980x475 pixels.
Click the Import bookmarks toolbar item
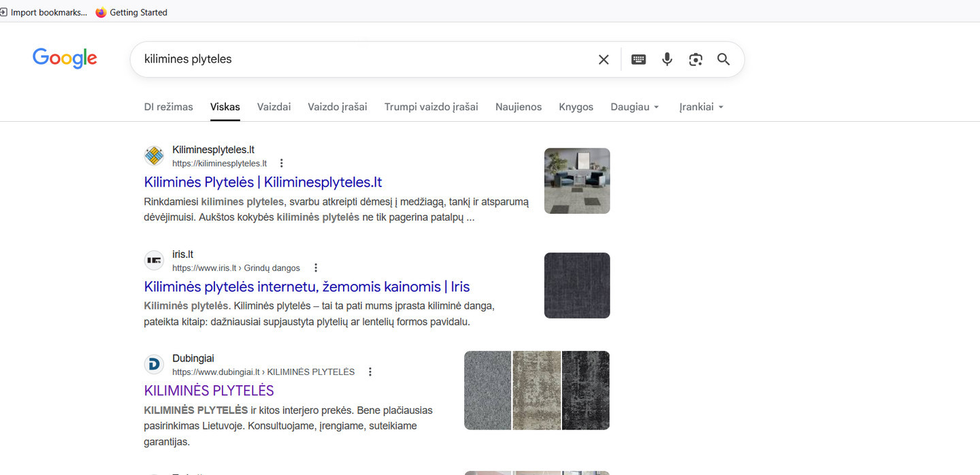click(44, 12)
